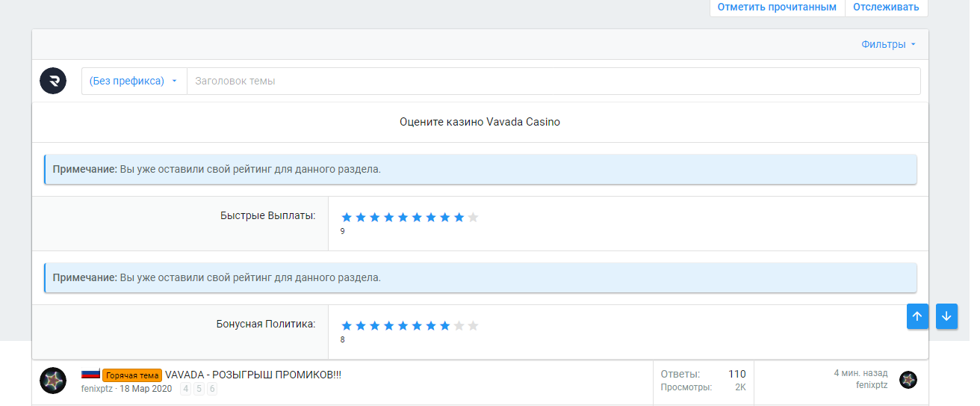Click the Ответы count 110
Screen dimensions: 980x406
click(737, 374)
